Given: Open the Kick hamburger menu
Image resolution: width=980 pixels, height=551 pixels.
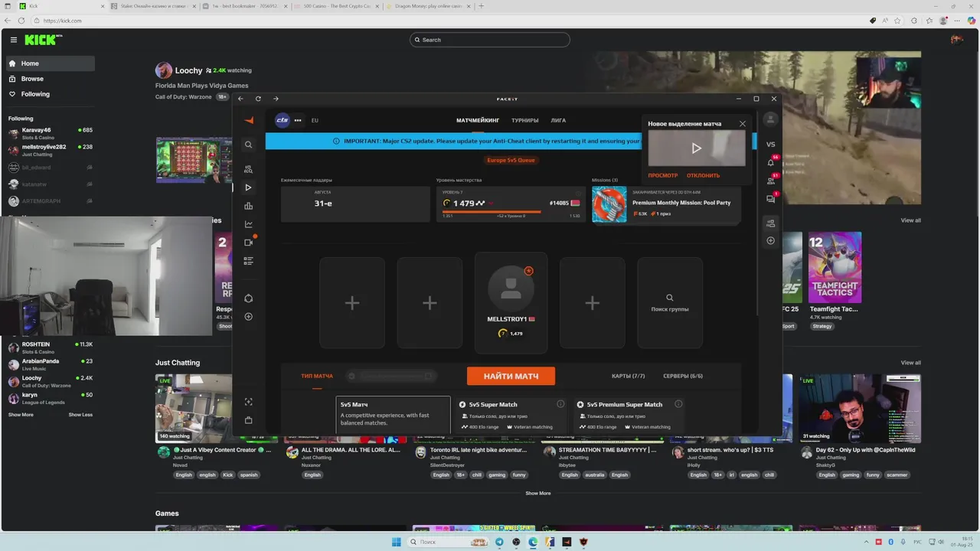Looking at the screenshot, I should coord(14,40).
